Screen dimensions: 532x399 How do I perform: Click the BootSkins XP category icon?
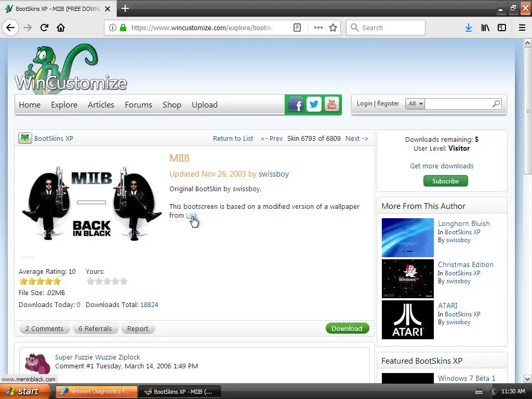click(25, 138)
